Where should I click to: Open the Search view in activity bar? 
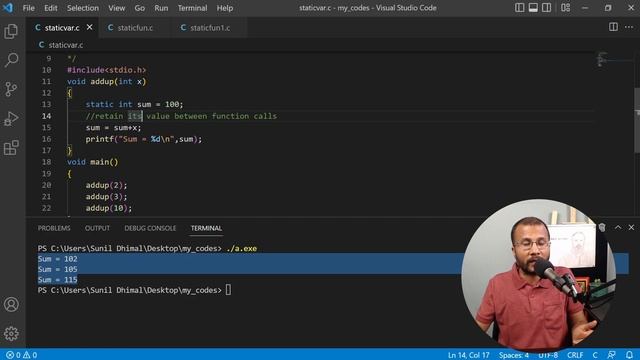11,60
